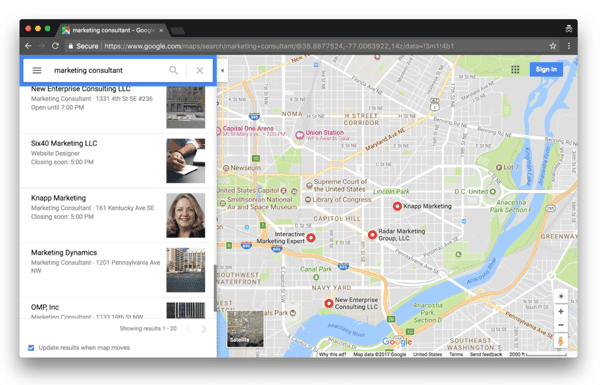The height and width of the screenshot is (385, 600).
Task: Click Send feedback link on map
Action: coord(486,354)
